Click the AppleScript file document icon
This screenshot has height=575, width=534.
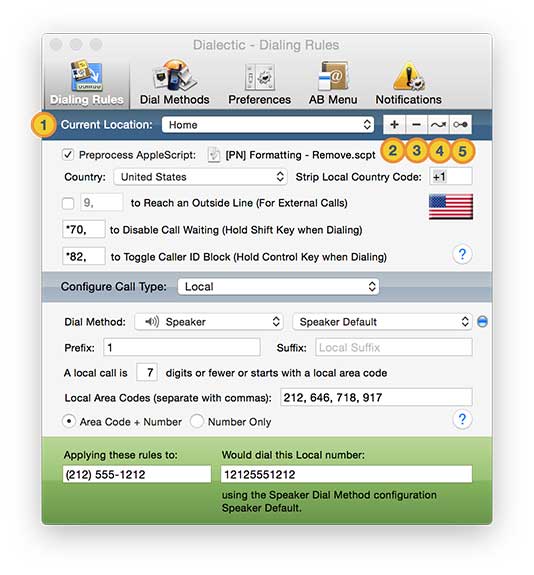(x=214, y=155)
